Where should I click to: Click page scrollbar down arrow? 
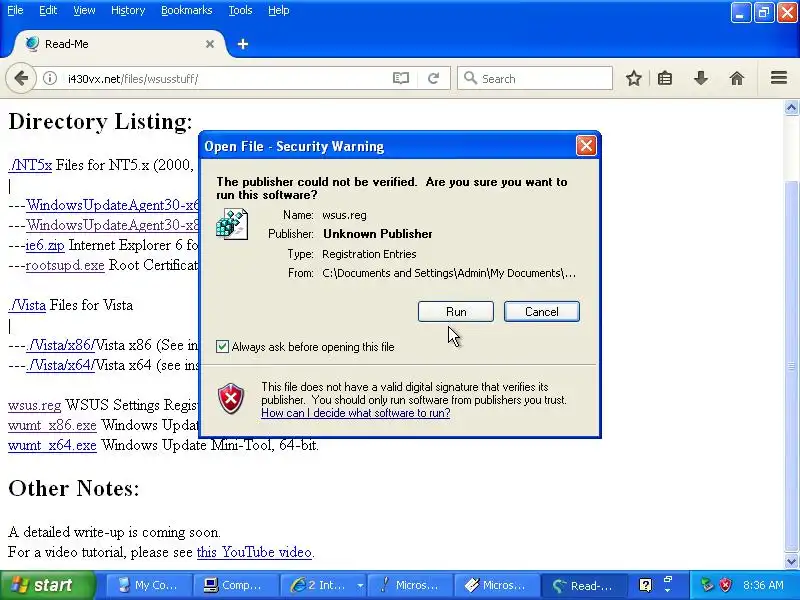791,561
